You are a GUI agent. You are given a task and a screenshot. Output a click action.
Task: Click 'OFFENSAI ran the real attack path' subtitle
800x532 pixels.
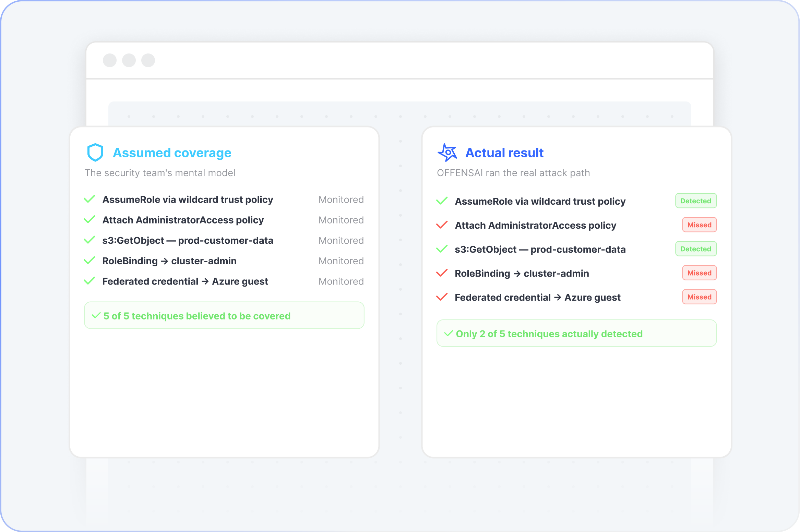pos(513,173)
